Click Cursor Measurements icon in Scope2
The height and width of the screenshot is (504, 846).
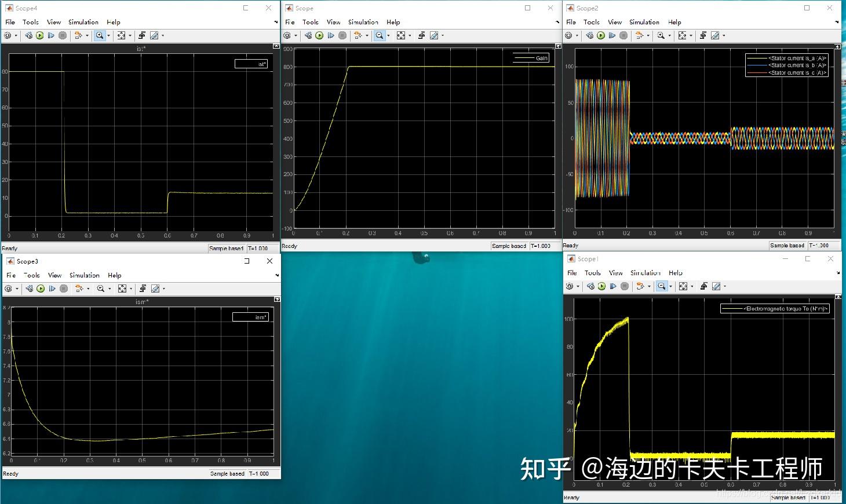tap(716, 35)
